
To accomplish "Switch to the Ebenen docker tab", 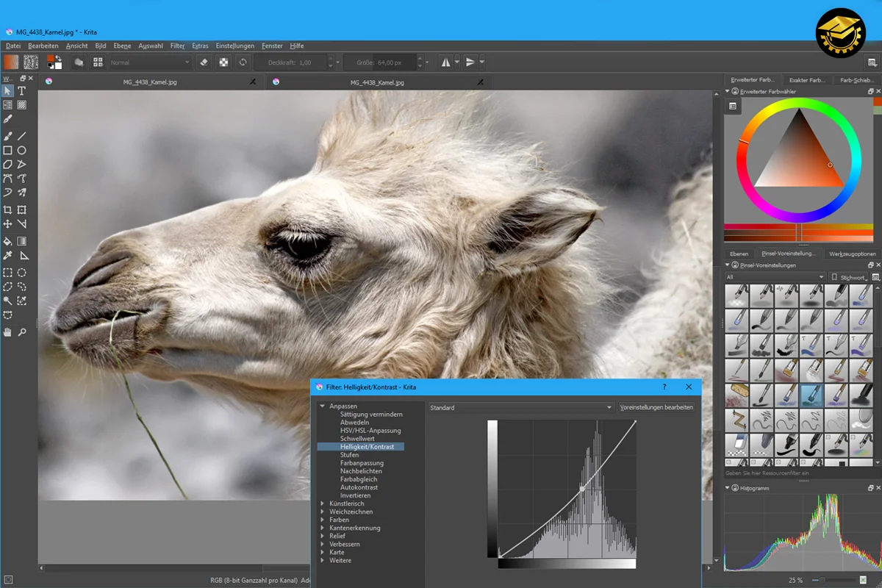I will pyautogui.click(x=739, y=254).
